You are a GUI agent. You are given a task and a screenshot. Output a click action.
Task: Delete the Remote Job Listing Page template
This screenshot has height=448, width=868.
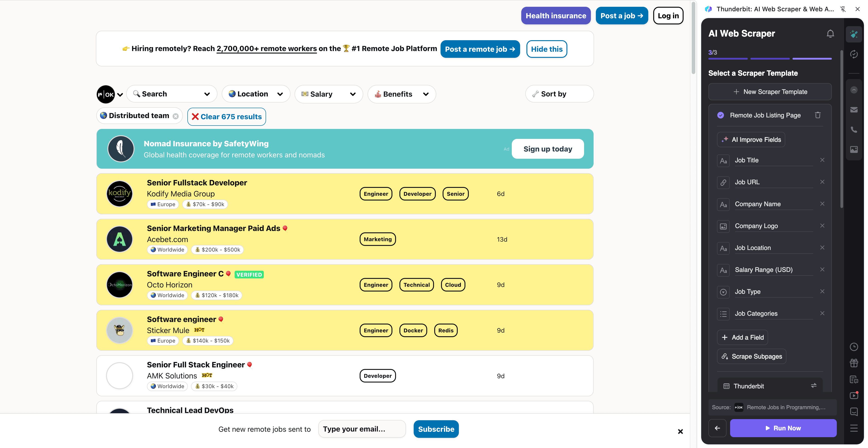(x=818, y=115)
